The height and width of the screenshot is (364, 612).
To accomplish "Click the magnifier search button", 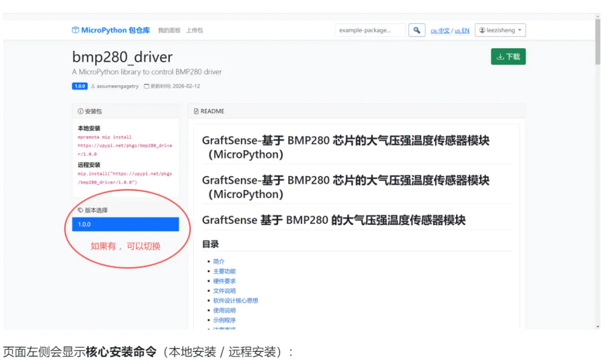I will point(417,30).
